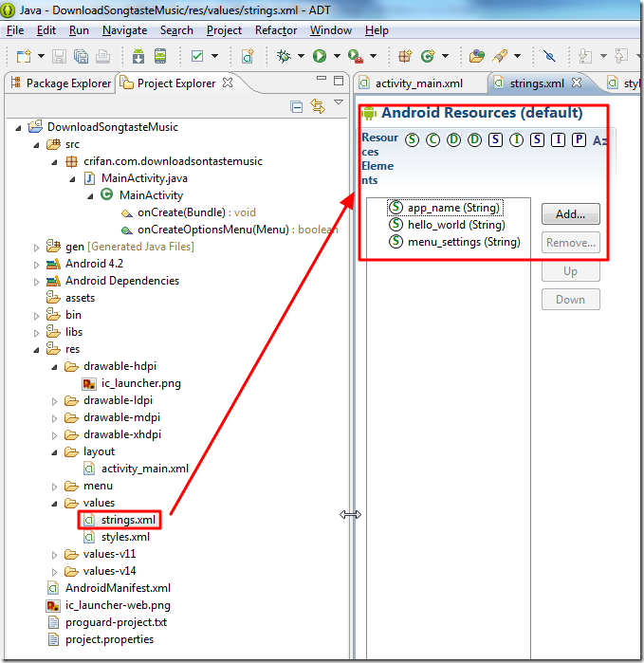The height and width of the screenshot is (663, 644).
Task: Close the strings.xml editor tab
Action: tap(577, 83)
